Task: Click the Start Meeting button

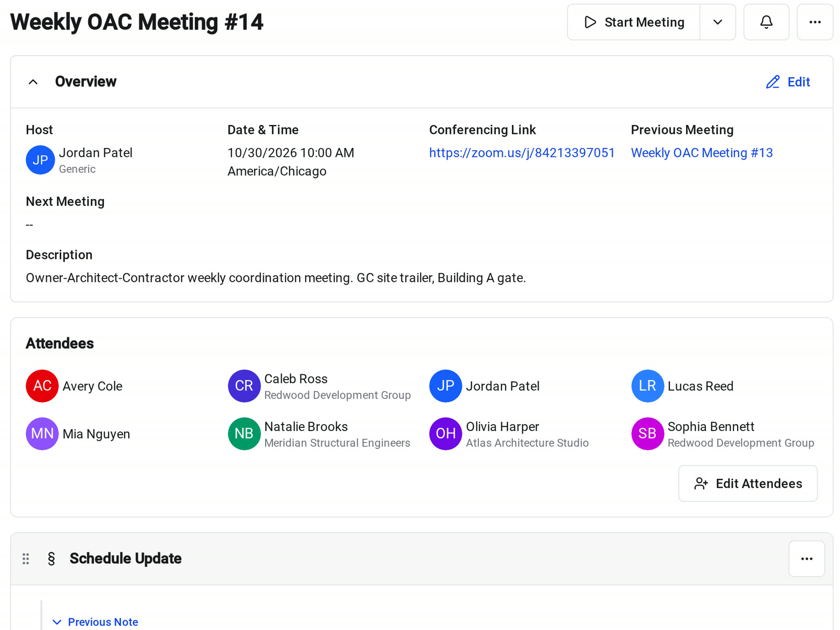Action: pyautogui.click(x=634, y=22)
